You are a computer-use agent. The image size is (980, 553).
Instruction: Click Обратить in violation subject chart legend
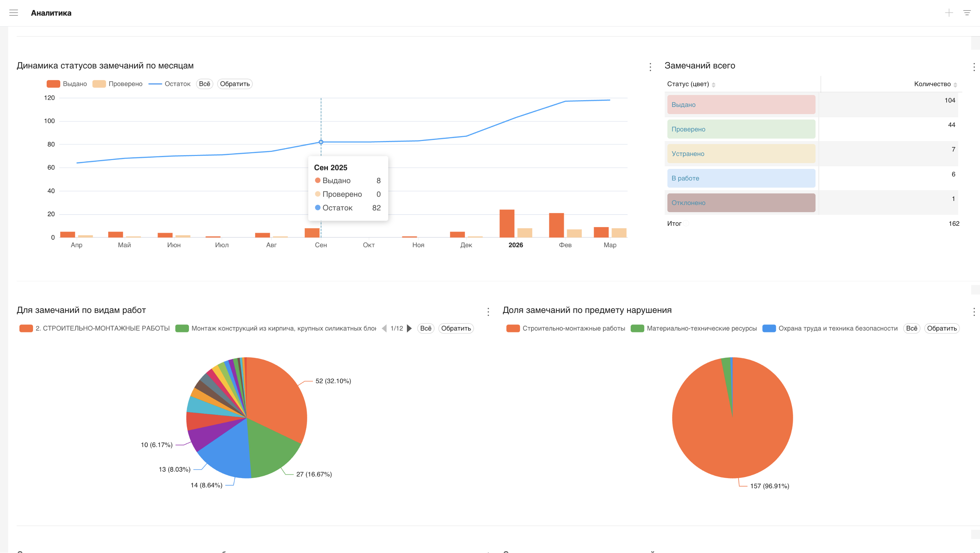941,328
